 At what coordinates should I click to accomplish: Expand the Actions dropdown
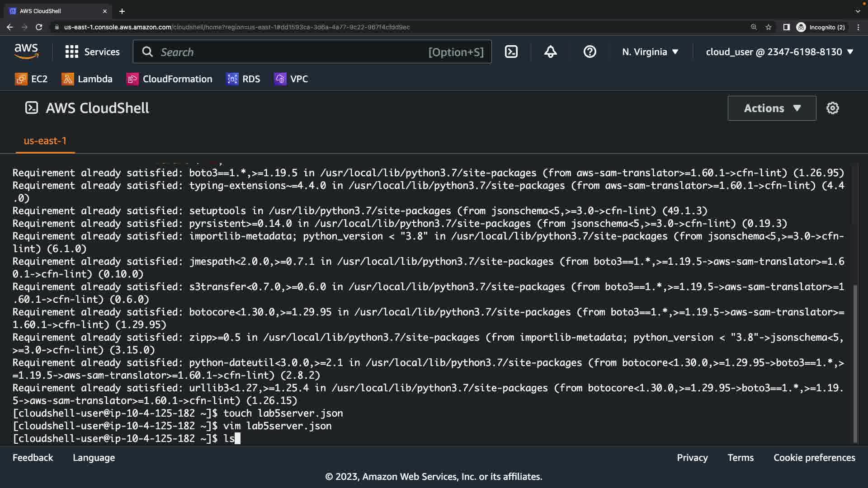click(x=772, y=108)
